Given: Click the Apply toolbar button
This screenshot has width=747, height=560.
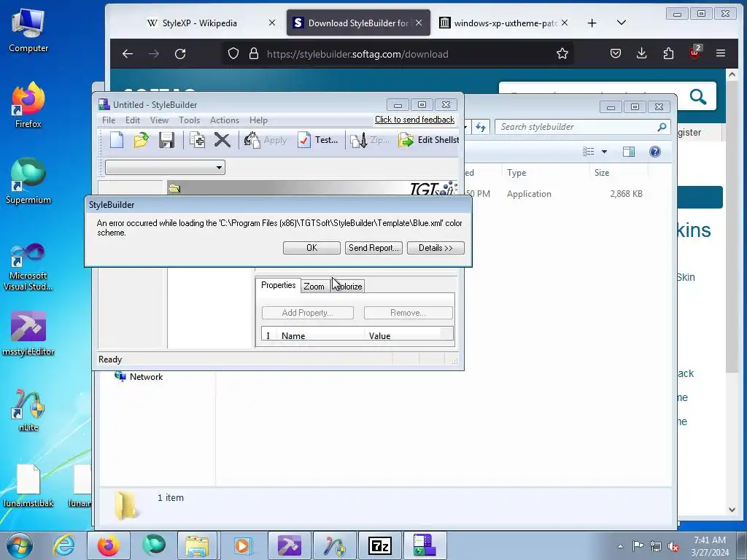Looking at the screenshot, I should click(x=266, y=140).
